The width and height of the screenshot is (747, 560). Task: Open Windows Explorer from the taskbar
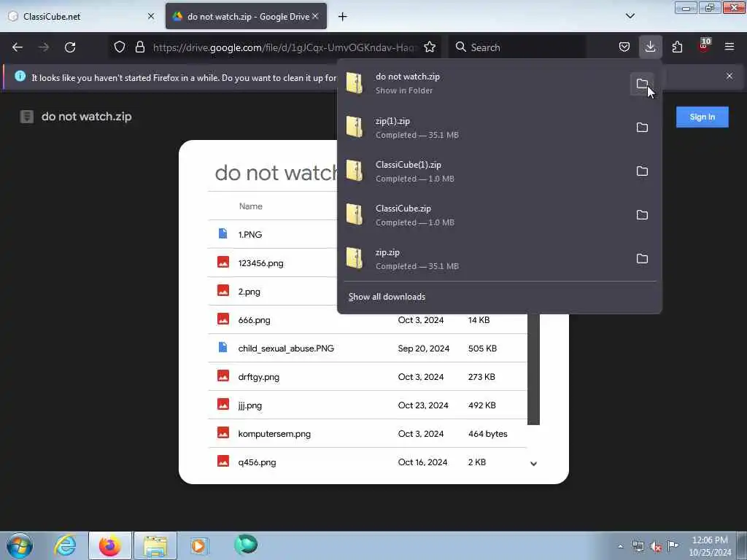[155, 545]
